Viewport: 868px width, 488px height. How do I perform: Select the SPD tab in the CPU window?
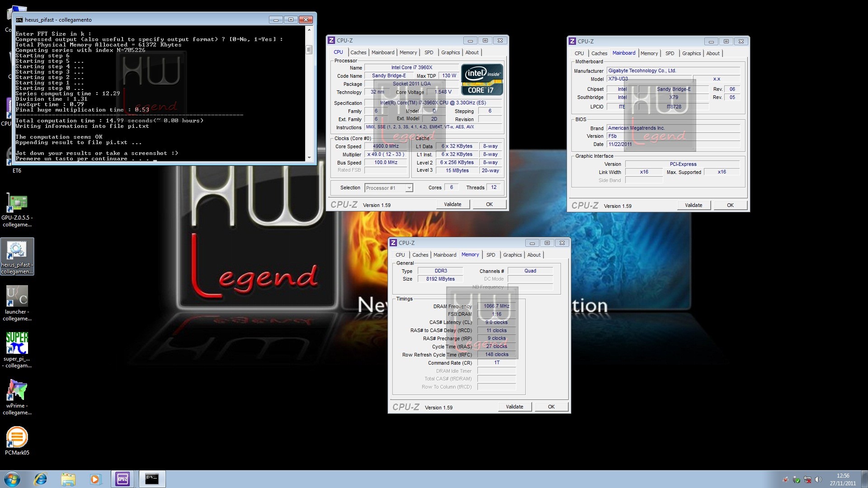[x=429, y=52]
